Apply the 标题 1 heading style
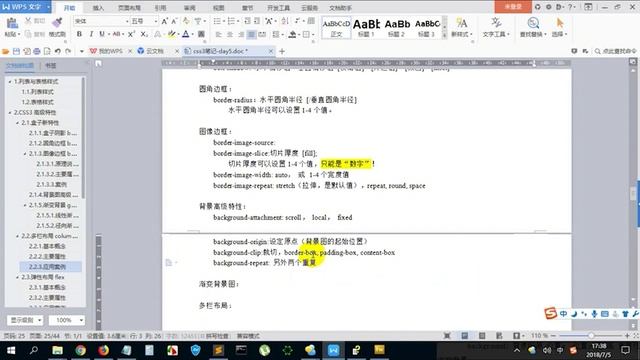The image size is (640, 360). pos(366,28)
